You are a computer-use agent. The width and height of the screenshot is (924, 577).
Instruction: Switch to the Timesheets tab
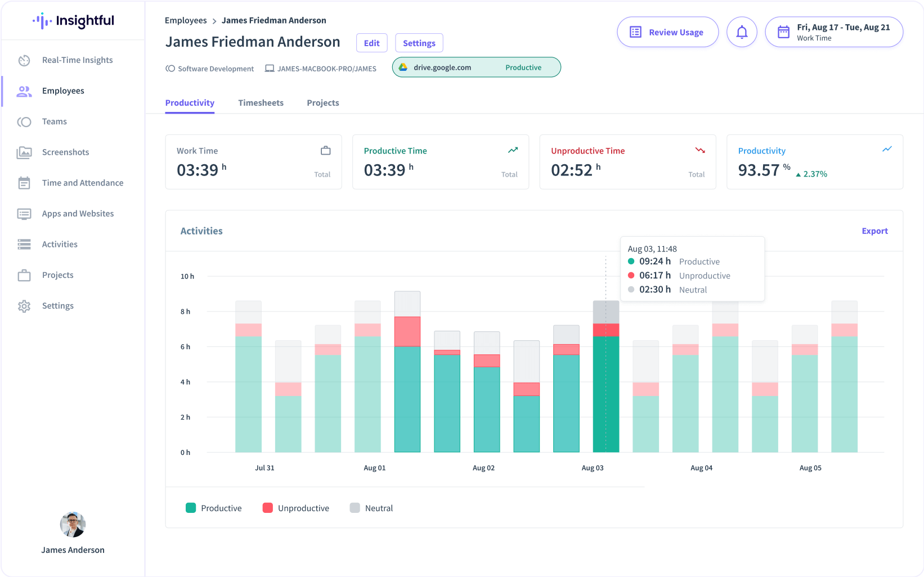click(x=261, y=103)
